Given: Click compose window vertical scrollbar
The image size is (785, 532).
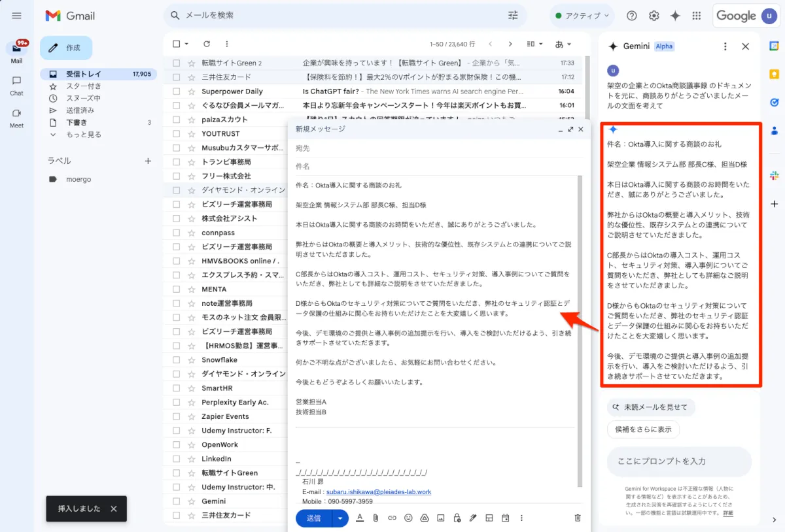Looking at the screenshot, I should [x=580, y=331].
